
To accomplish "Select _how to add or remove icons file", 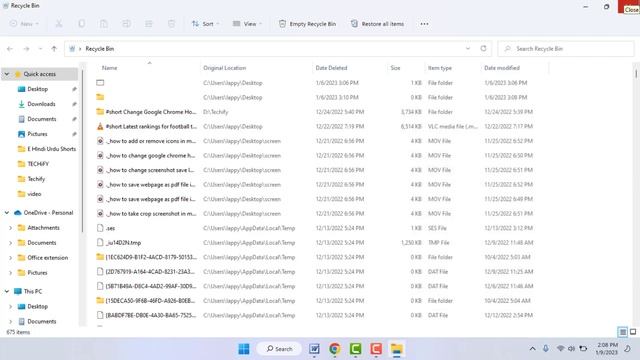I will (x=151, y=141).
